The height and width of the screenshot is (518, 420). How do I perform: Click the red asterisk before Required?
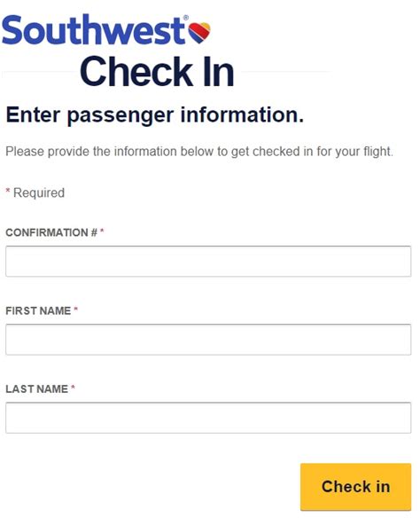(8, 191)
